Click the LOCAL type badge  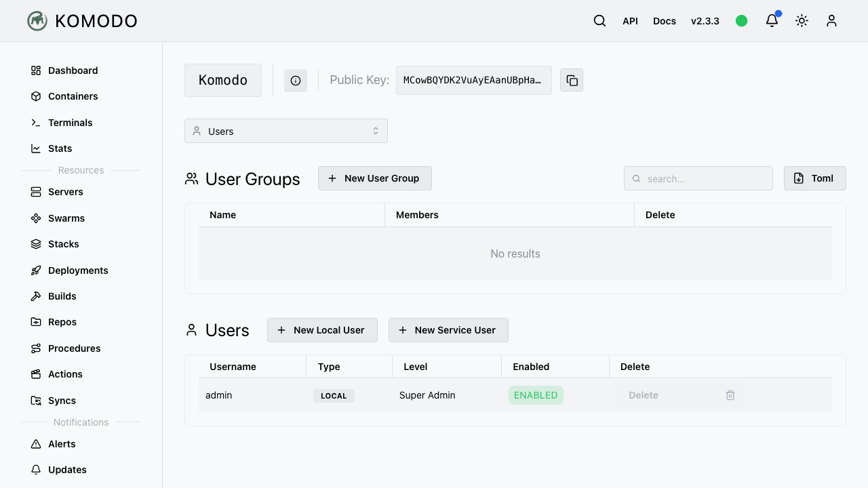point(334,396)
